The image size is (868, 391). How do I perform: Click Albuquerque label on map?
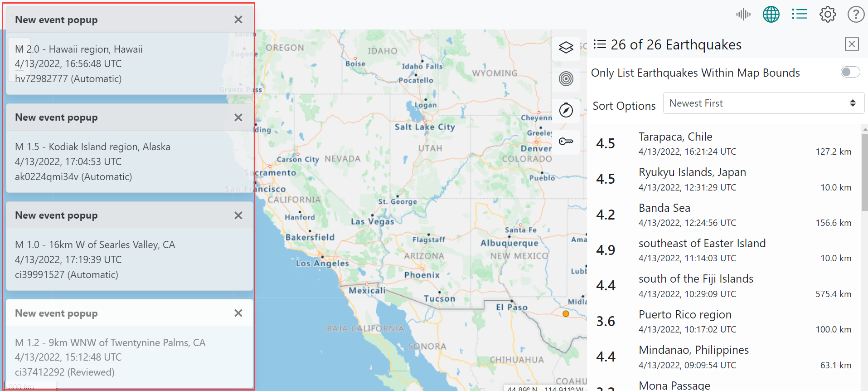509,243
